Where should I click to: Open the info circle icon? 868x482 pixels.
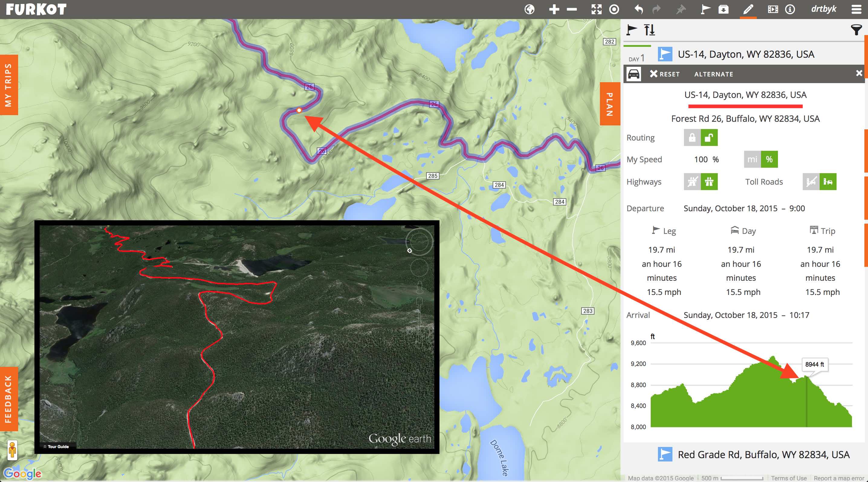tap(790, 9)
